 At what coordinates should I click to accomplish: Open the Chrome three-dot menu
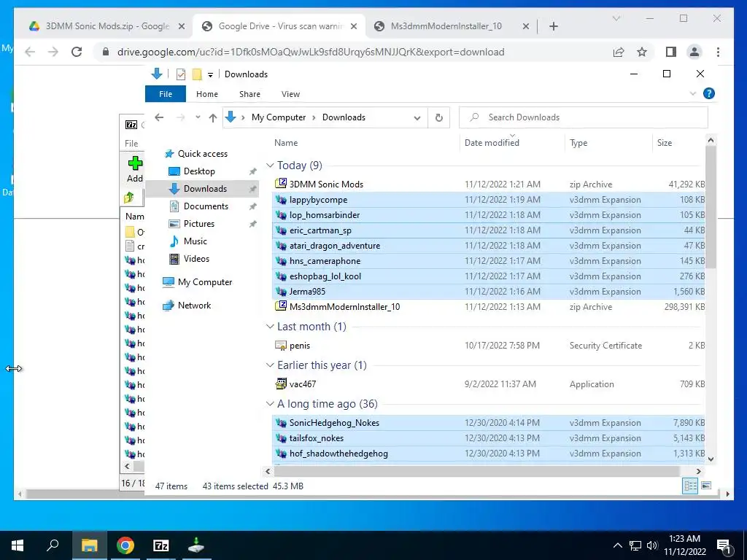(718, 52)
